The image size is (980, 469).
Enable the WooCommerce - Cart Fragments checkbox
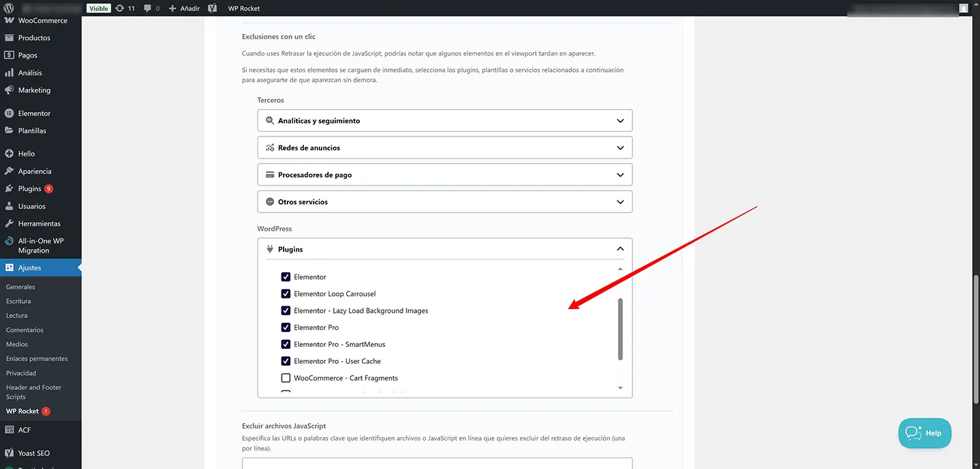tap(286, 378)
